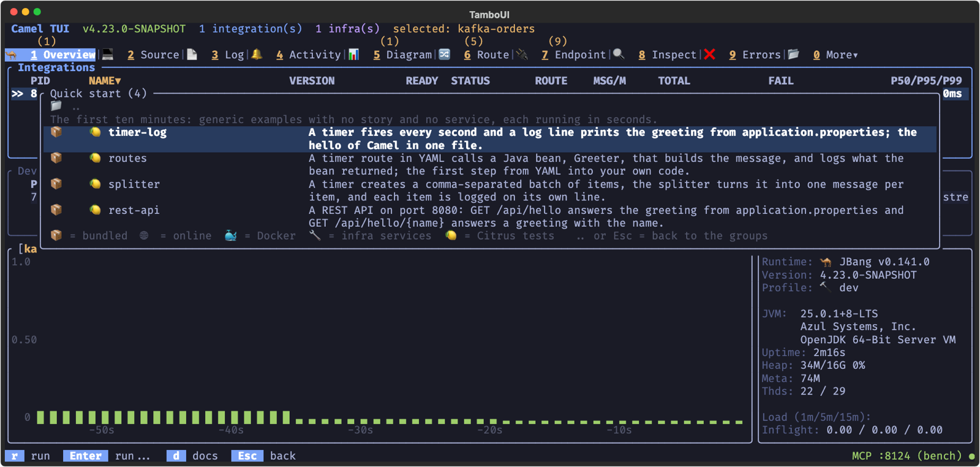
Task: Click the -50s marker on chart axis
Action: point(102,430)
